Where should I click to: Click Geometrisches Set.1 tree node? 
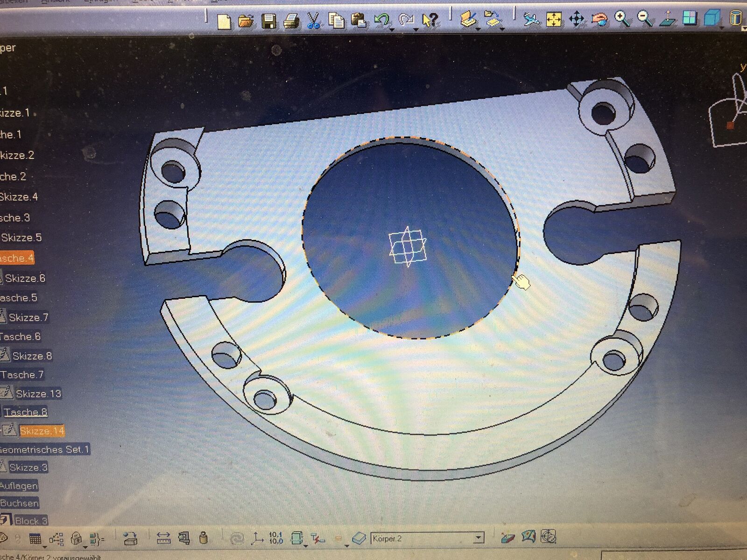[44, 449]
